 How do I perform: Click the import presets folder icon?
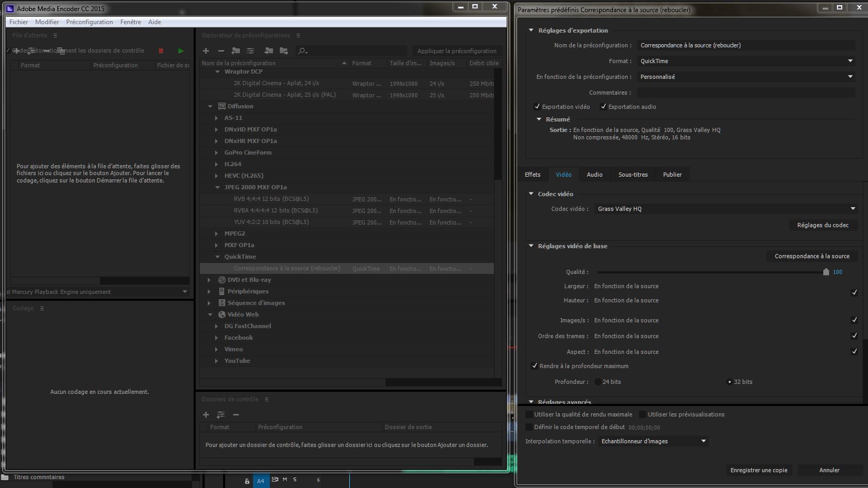point(269,51)
